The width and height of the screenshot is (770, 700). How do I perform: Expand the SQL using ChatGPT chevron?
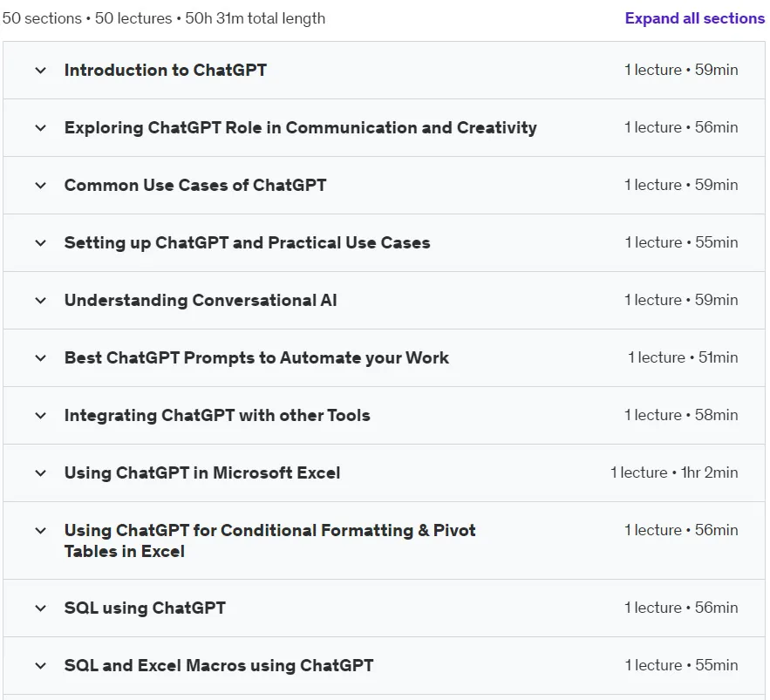tap(41, 608)
